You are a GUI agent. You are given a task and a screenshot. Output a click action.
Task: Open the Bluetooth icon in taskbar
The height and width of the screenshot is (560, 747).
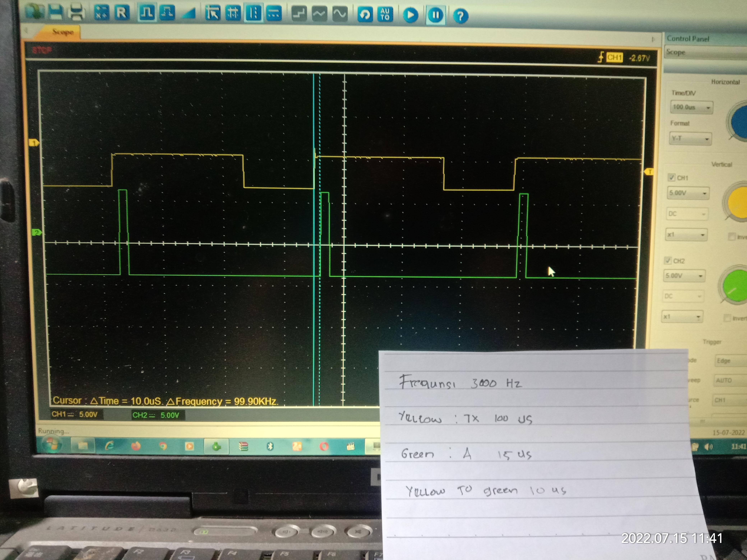270,447
